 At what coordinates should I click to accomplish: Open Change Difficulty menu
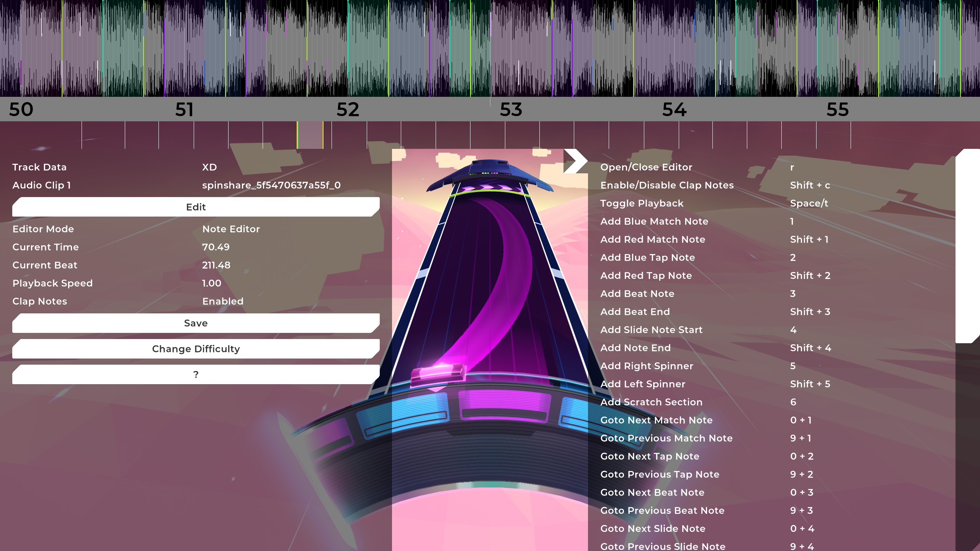[x=196, y=349]
